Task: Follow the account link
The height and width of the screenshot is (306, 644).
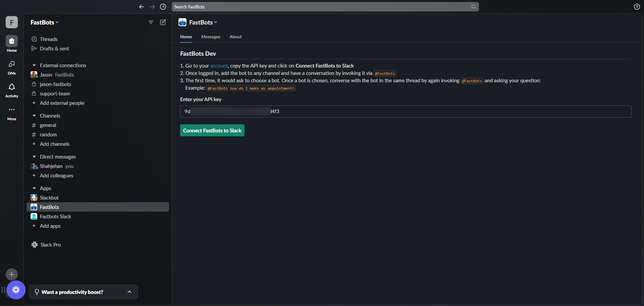Action: click(x=219, y=66)
